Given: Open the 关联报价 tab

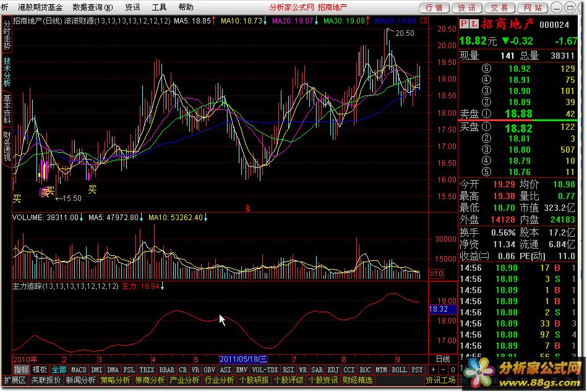Looking at the screenshot, I should coord(46,380).
